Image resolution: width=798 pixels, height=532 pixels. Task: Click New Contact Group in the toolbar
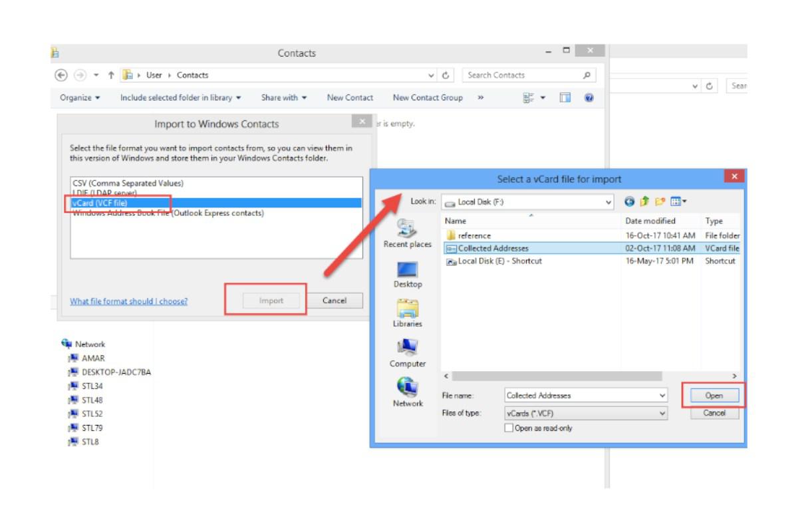pos(428,98)
